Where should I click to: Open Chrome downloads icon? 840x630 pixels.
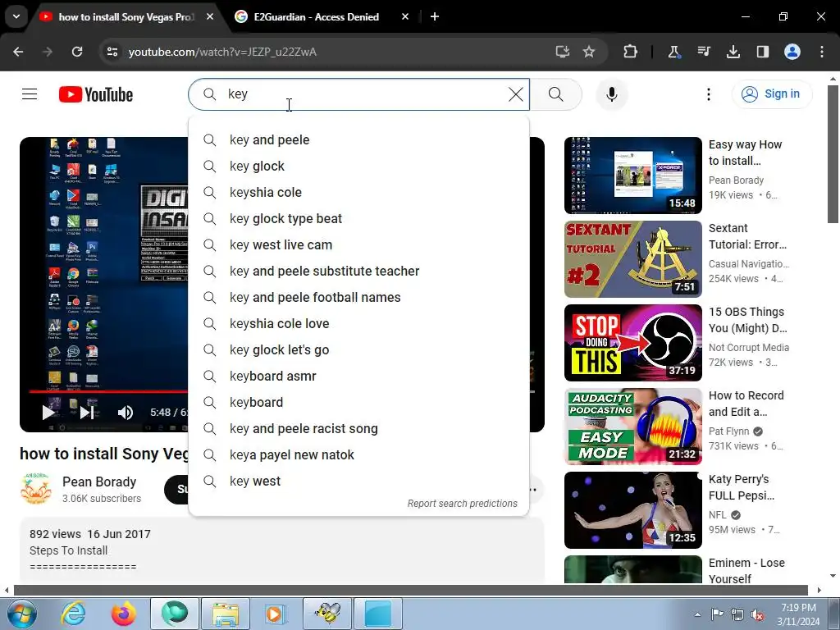point(733,52)
